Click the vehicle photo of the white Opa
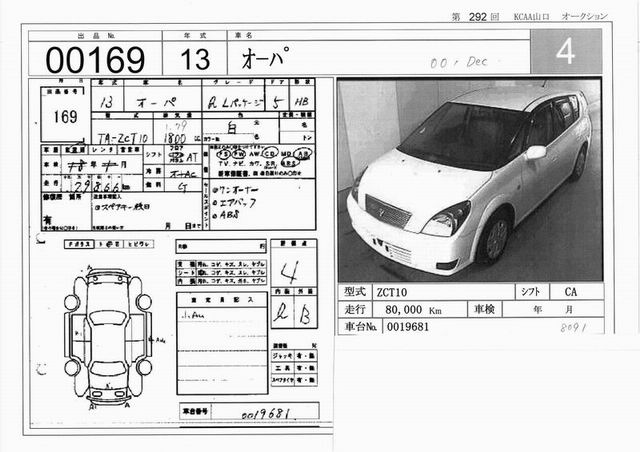Viewport: 640px width, 452px height. 469,180
